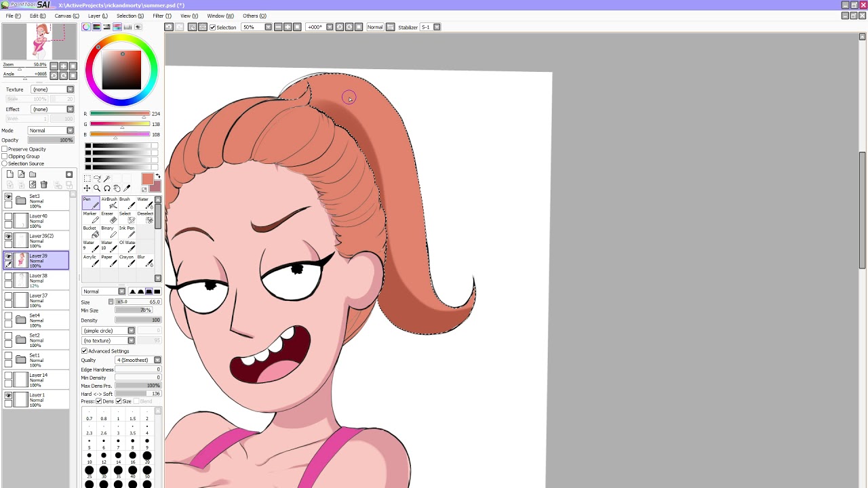Viewport: 868px width, 488px height.
Task: Toggle visibility of Layer1
Action: click(8, 396)
